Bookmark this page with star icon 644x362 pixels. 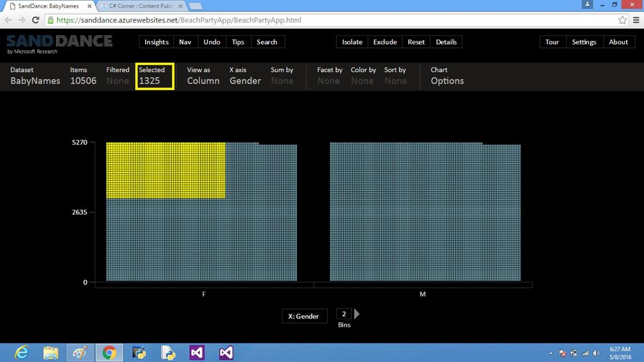[x=622, y=20]
